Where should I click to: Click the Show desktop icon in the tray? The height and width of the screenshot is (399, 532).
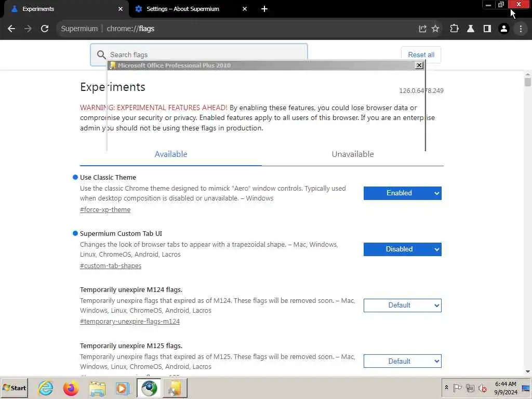point(526,388)
